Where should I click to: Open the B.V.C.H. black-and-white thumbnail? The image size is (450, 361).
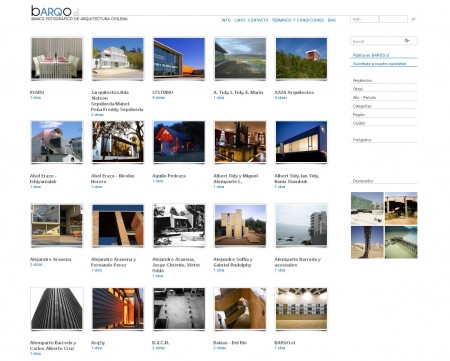(179, 309)
